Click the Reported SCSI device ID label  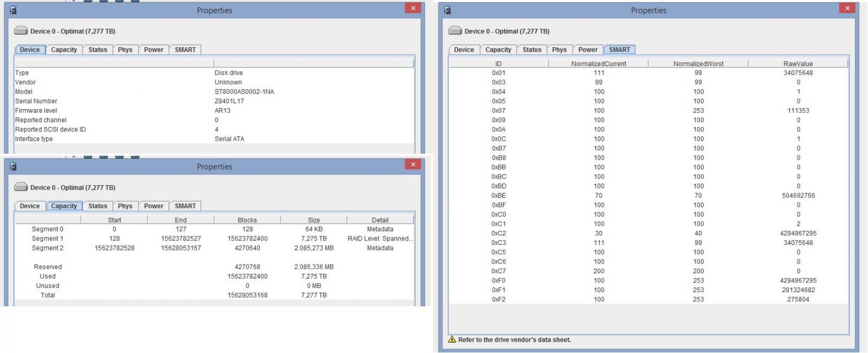50,129
